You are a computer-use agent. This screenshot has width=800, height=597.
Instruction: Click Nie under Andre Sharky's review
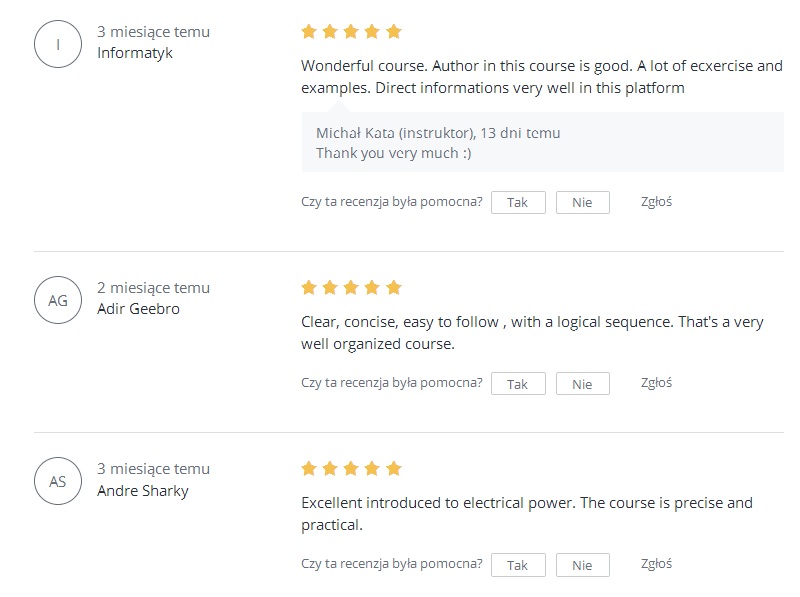(582, 565)
